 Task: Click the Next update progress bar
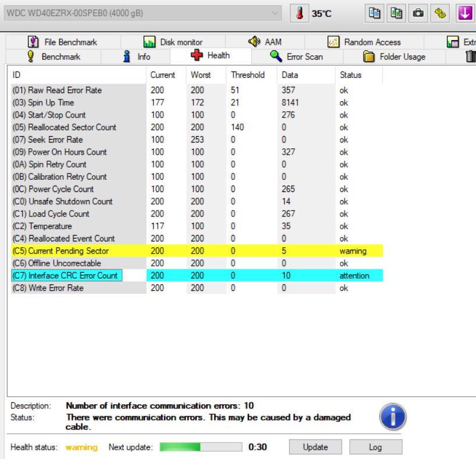pos(201,447)
